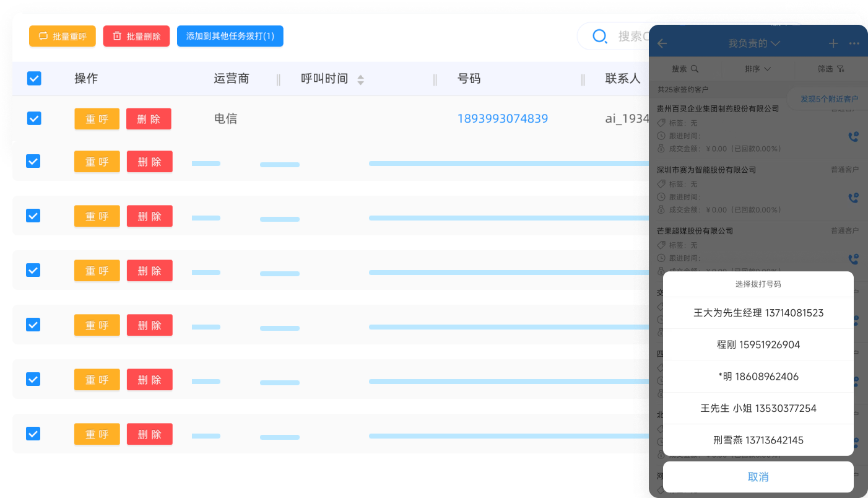Click 重呼 in the bottom table row
The width and height of the screenshot is (868, 498).
coord(97,434)
